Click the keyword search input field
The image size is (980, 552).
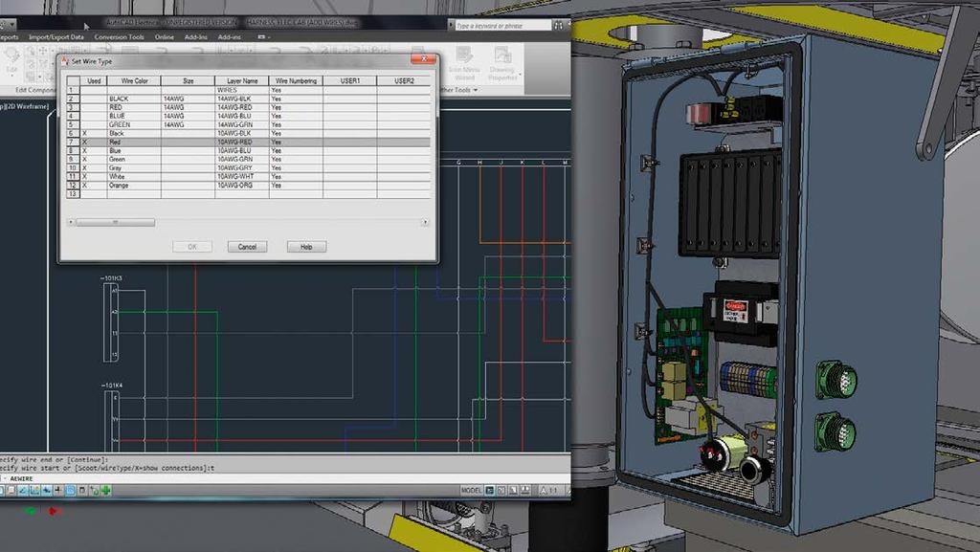[501, 26]
